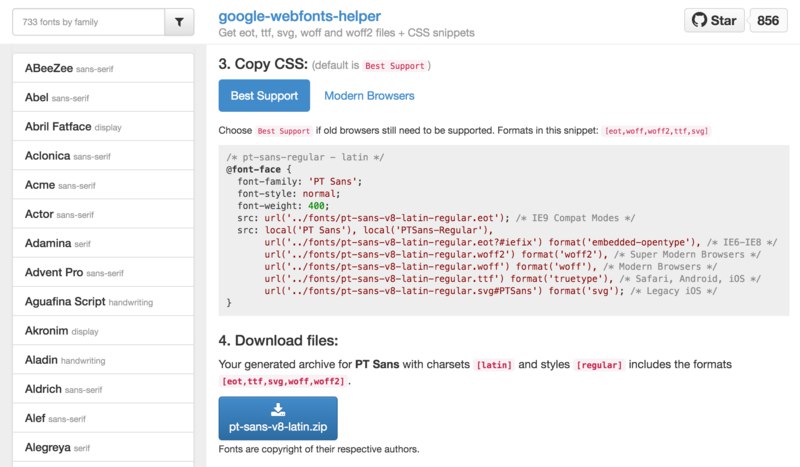The image size is (800, 467).
Task: Select Alef font from list
Action: coord(103,417)
